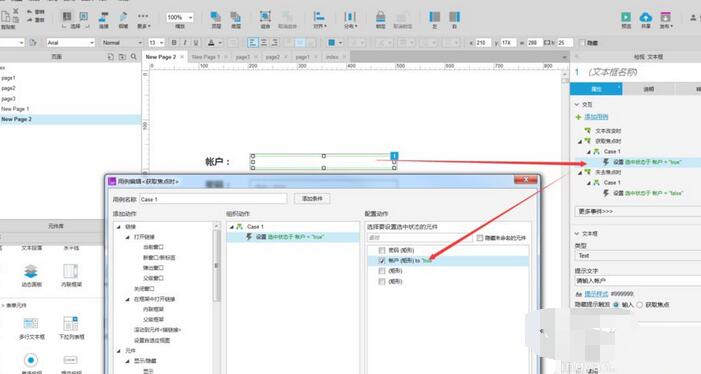This screenshot has height=374, width=701.
Task: Open the text color dropdown arrow
Action: [221, 43]
